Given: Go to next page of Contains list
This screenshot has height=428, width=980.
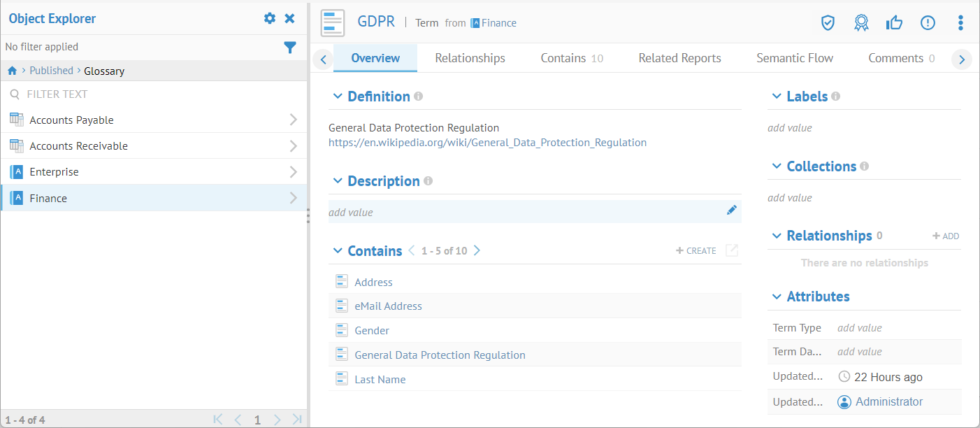Looking at the screenshot, I should tap(477, 250).
